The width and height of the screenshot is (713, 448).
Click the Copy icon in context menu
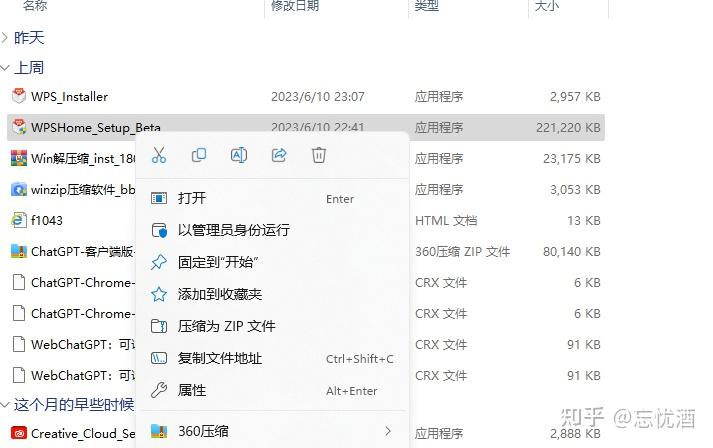(199, 155)
